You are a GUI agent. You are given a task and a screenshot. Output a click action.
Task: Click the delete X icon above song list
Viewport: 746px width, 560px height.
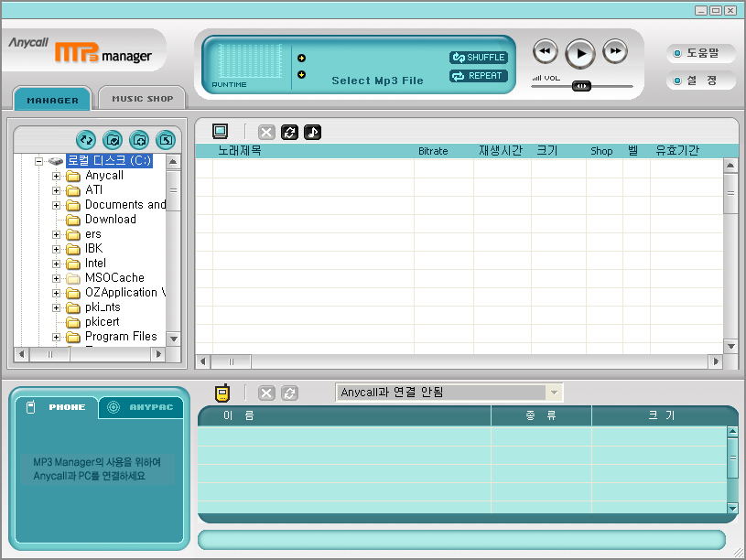click(266, 132)
